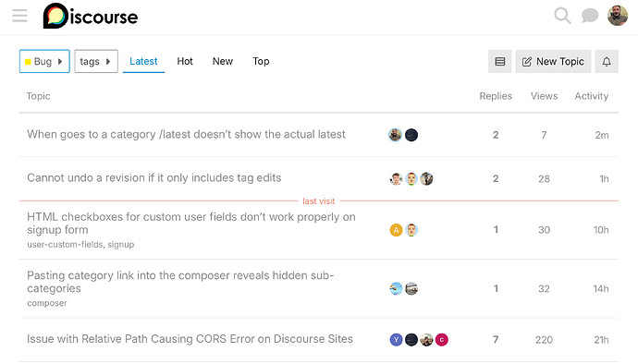Click orange 'A' avatar on HTML checkboxes row
The height and width of the screenshot is (364, 638).
[x=396, y=230]
